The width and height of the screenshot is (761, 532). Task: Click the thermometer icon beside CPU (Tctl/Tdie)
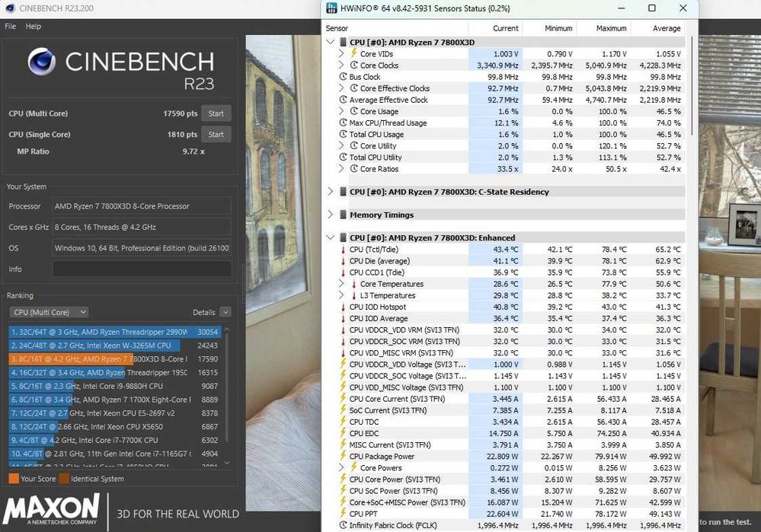coord(343,250)
